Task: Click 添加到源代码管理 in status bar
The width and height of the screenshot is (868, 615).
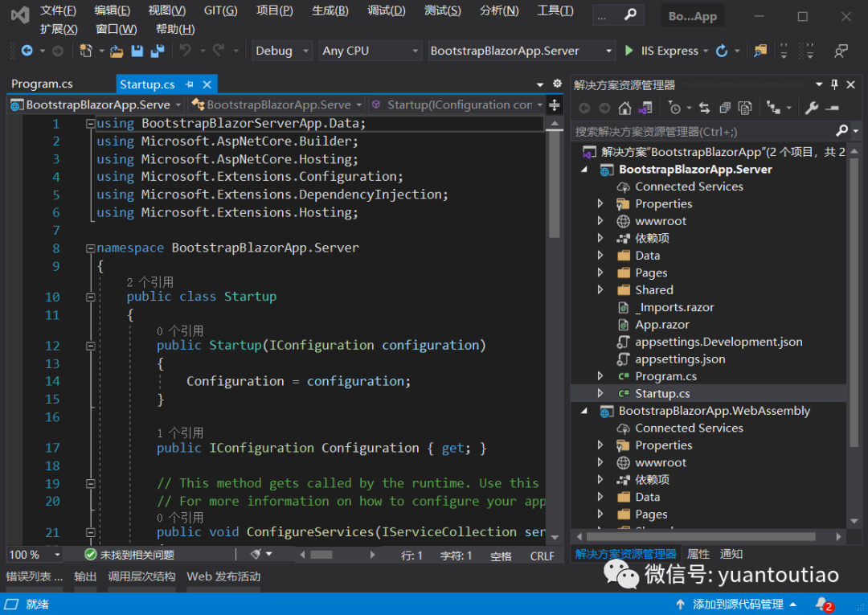Action: point(736,605)
